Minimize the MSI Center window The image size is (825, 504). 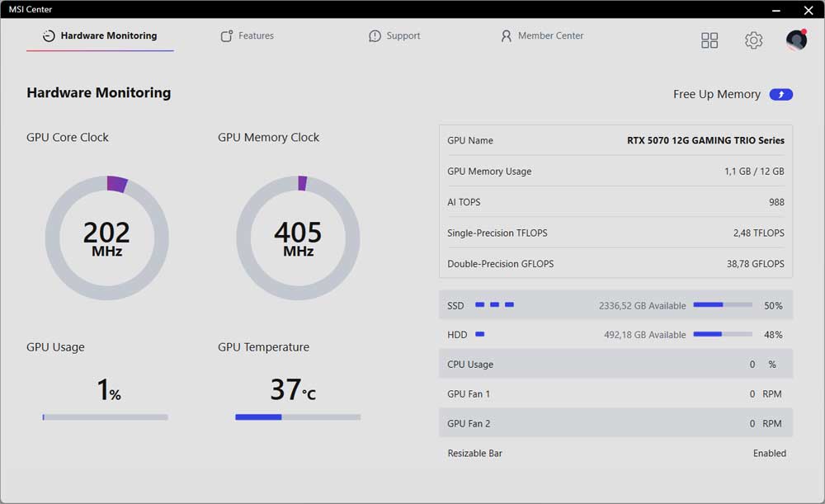click(x=775, y=10)
